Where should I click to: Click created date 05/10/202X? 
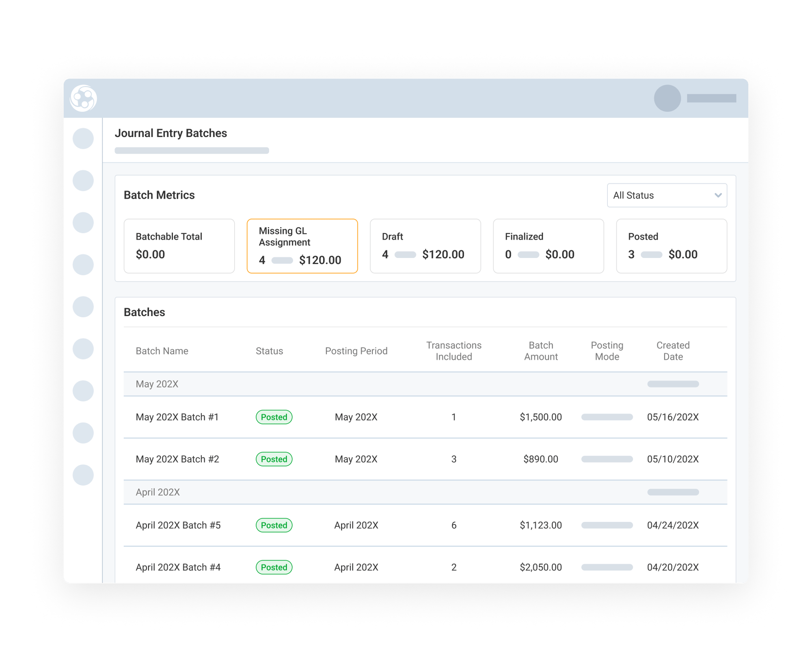click(x=673, y=459)
